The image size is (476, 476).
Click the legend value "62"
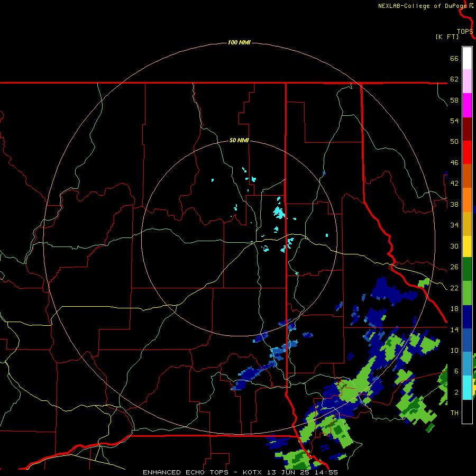tap(454, 79)
